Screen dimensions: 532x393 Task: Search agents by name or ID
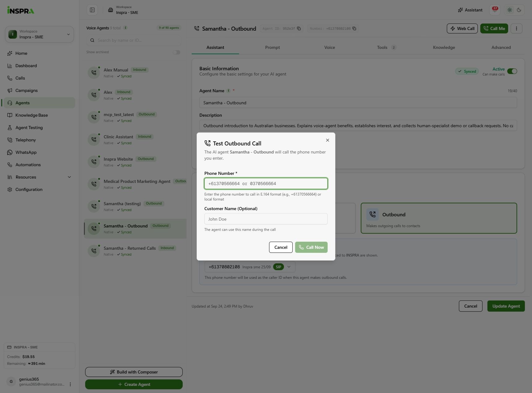134,40
